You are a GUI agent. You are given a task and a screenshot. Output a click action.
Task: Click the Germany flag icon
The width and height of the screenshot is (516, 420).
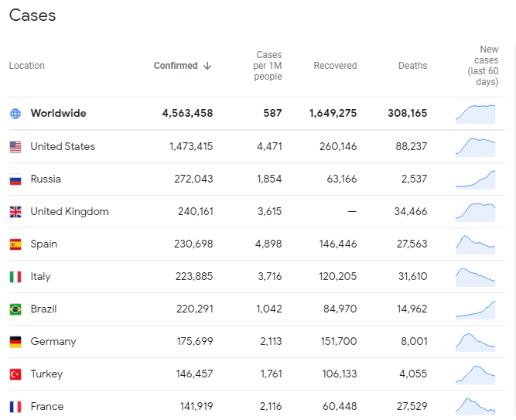15,342
